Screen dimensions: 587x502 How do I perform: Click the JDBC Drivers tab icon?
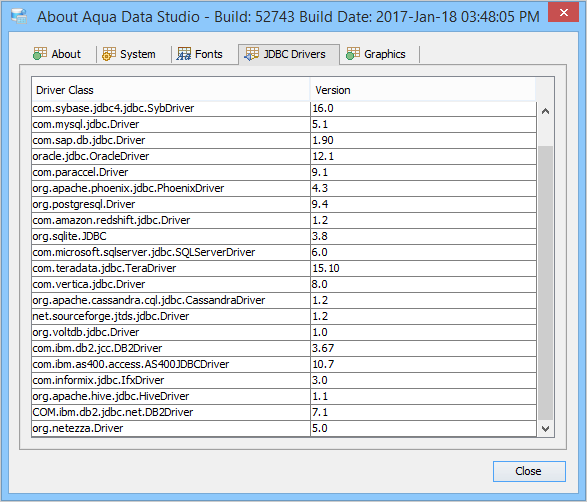coord(252,54)
